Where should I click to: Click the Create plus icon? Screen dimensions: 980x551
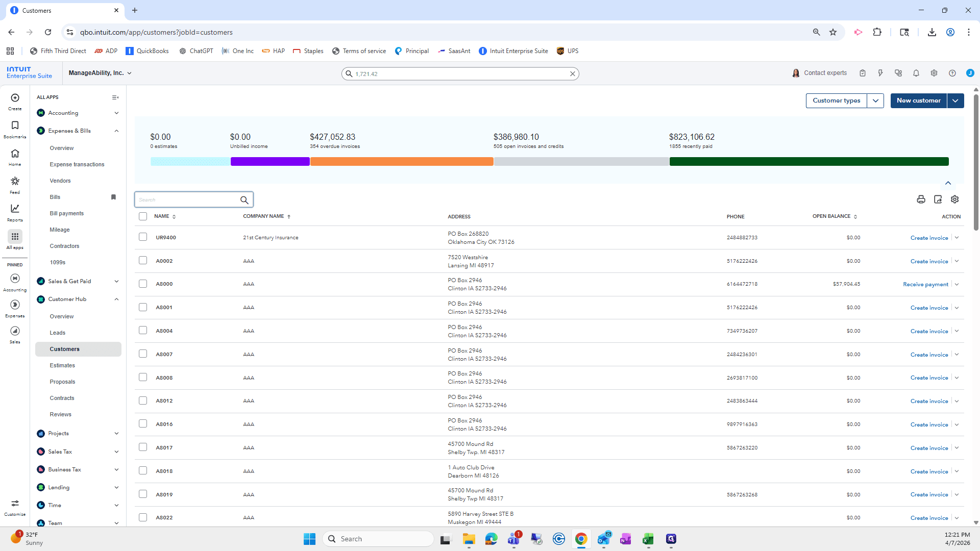pos(15,101)
